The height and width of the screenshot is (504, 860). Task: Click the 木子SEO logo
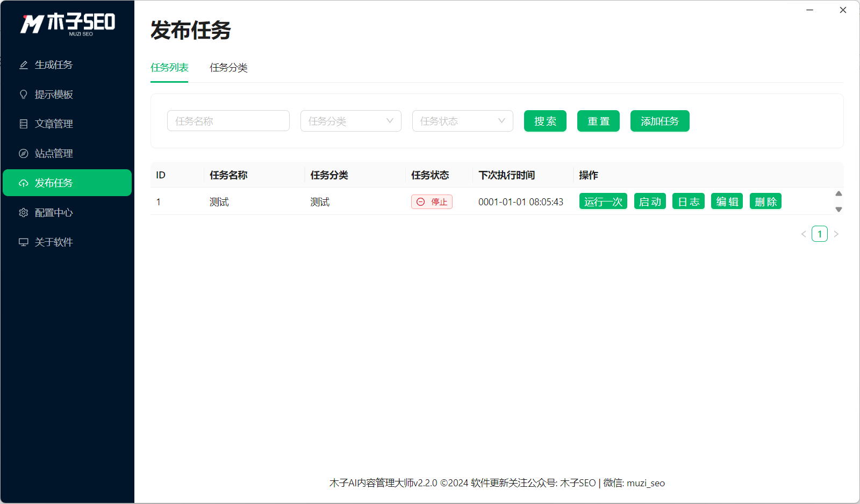68,24
